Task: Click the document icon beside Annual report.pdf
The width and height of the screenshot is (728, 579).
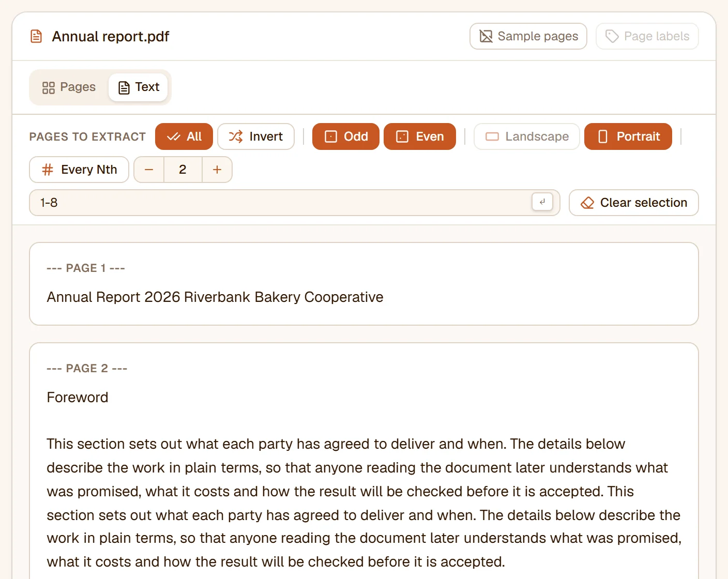Action: tap(36, 36)
